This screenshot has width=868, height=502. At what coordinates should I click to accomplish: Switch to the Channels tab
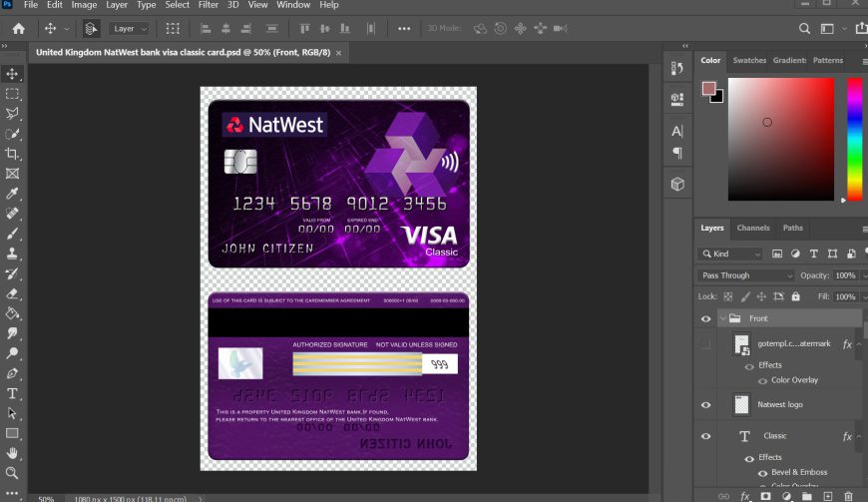tap(753, 228)
